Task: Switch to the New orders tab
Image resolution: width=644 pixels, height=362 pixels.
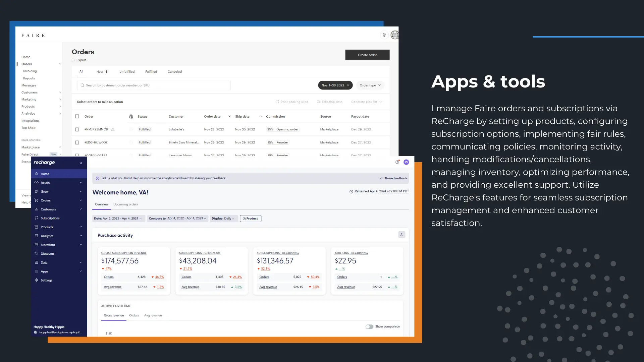Action: [x=102, y=72]
